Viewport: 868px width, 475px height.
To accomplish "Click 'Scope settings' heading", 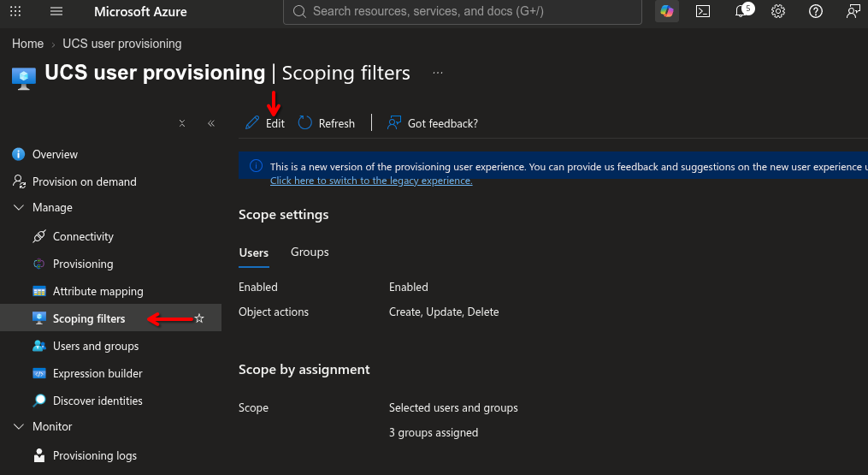I will (283, 215).
